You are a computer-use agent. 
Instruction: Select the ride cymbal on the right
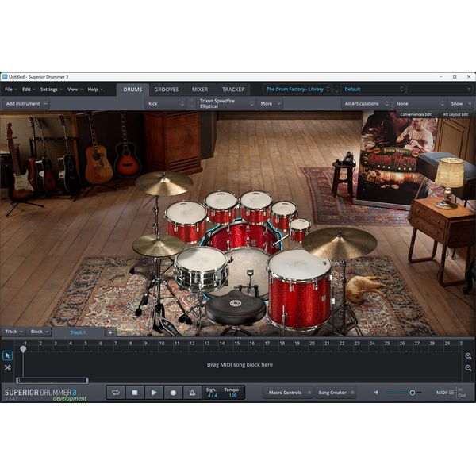click(x=340, y=243)
